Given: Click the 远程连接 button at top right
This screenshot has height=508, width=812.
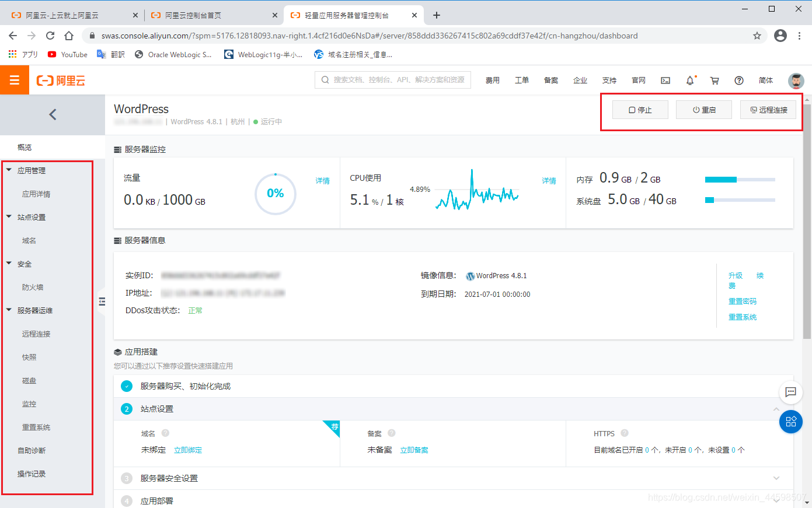Looking at the screenshot, I should click(x=768, y=110).
